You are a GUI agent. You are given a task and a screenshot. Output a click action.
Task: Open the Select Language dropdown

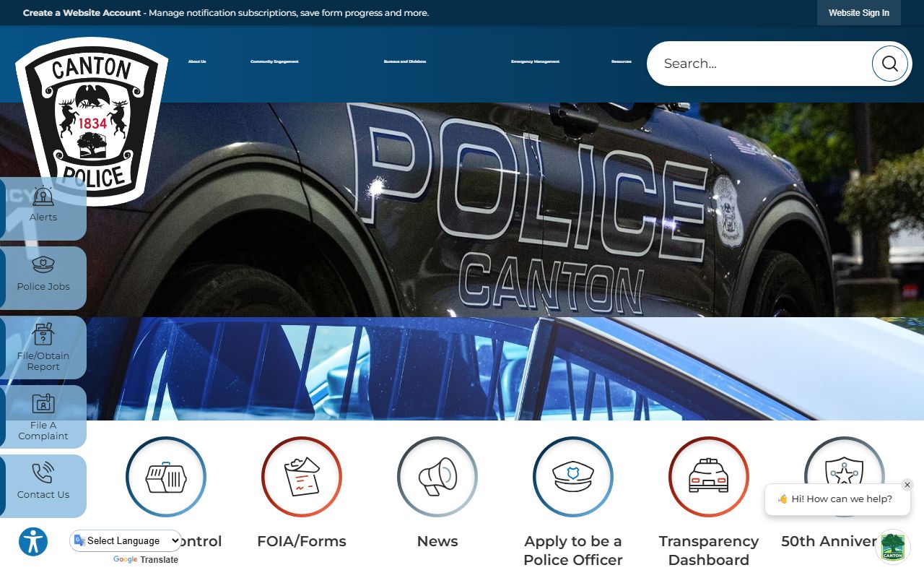(126, 540)
